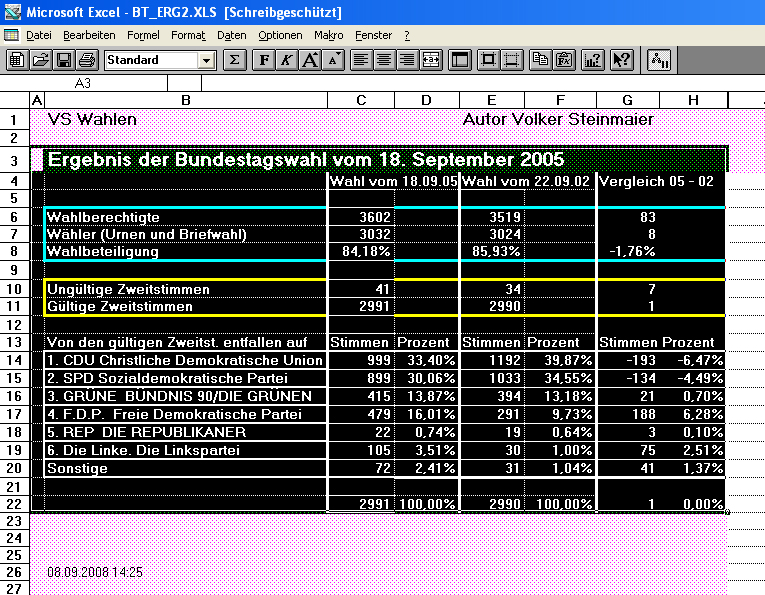Open the Format menu
Image resolution: width=765 pixels, height=595 pixels.
[x=188, y=35]
